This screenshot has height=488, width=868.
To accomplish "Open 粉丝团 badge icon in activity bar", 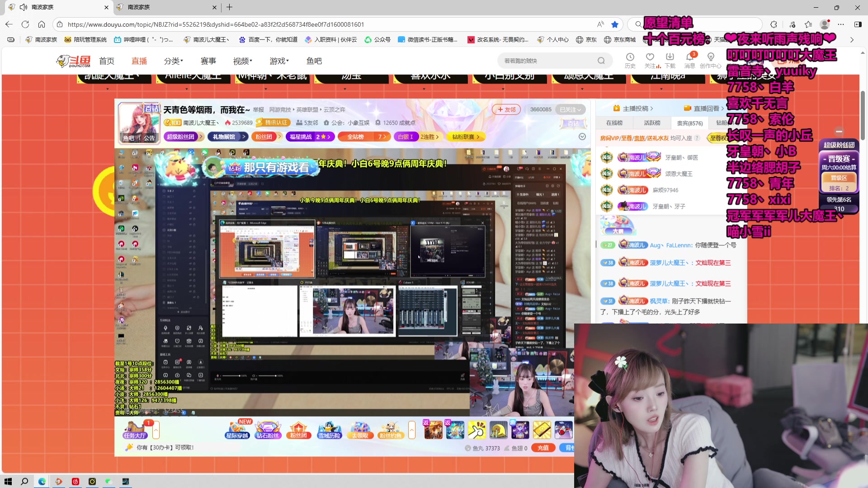I will [298, 430].
